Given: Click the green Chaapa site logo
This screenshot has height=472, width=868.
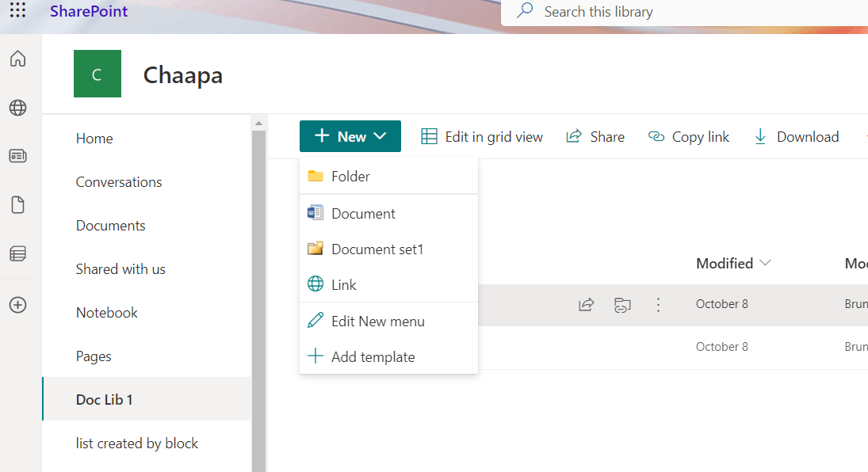Looking at the screenshot, I should pyautogui.click(x=98, y=74).
